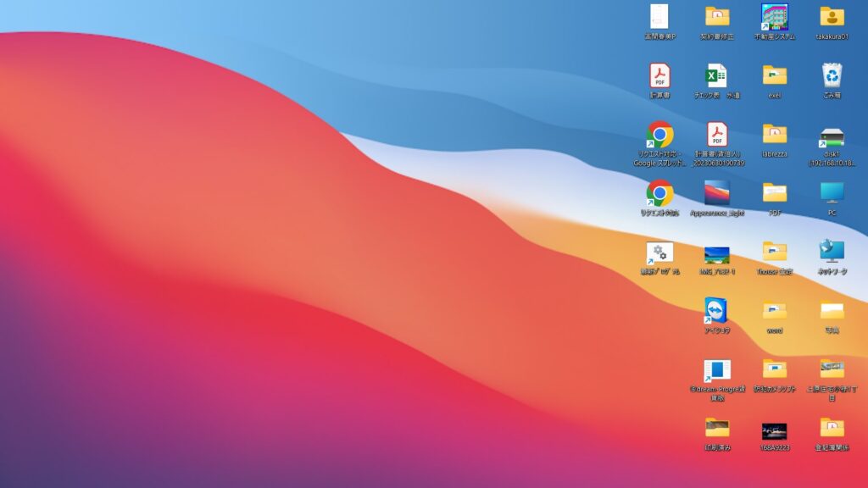This screenshot has width=868, height=488.
Task: Select the Appearance_Light wallpaper image file
Action: click(717, 192)
